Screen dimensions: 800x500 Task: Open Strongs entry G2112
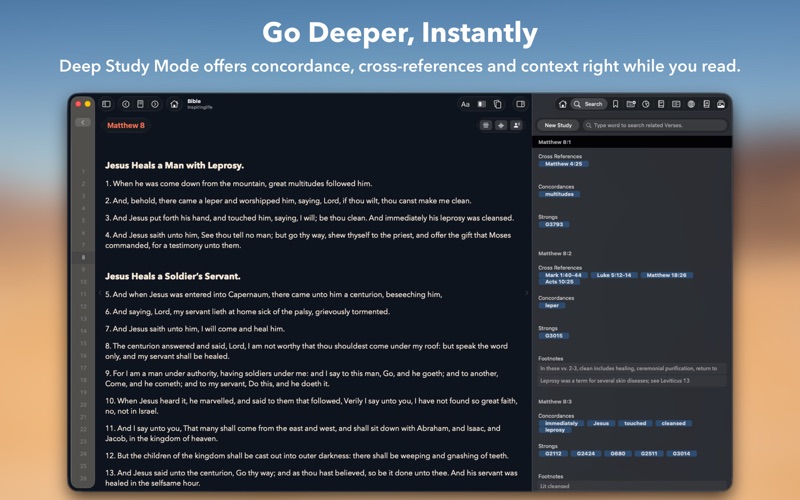pyautogui.click(x=553, y=453)
